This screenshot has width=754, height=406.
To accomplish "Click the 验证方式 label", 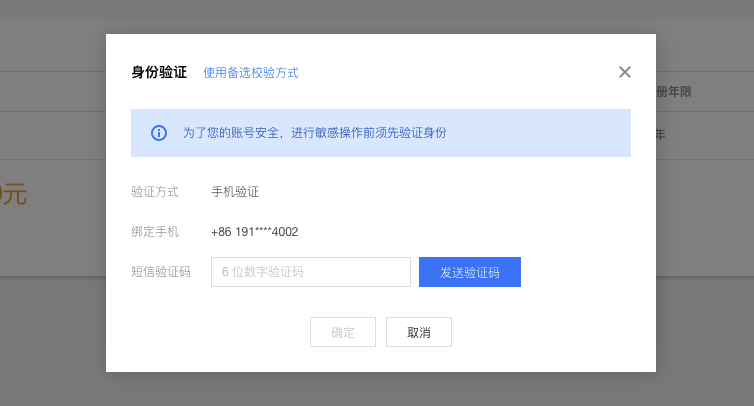I will (155, 192).
